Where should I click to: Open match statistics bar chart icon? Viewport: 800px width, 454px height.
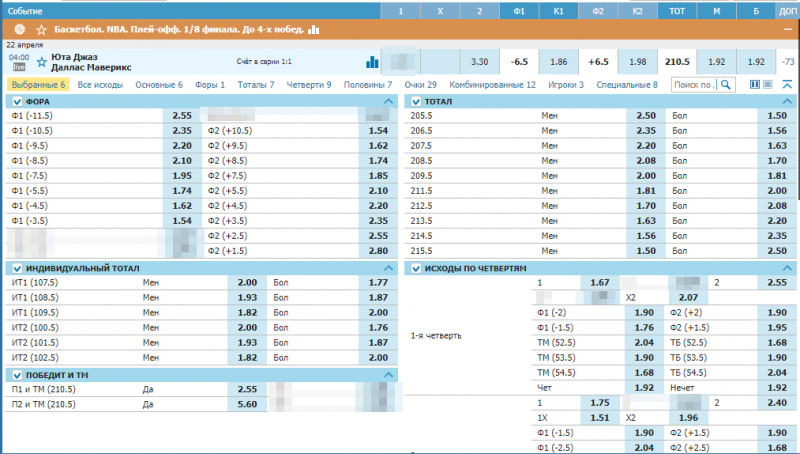372,62
